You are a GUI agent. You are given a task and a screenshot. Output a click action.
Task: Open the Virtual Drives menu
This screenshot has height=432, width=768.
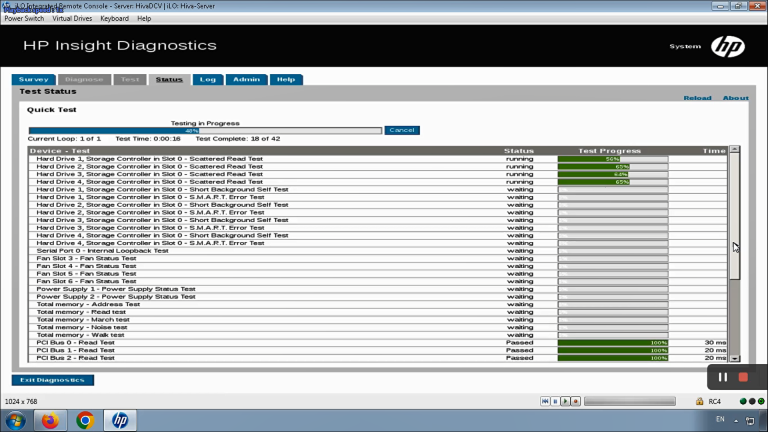pos(72,18)
